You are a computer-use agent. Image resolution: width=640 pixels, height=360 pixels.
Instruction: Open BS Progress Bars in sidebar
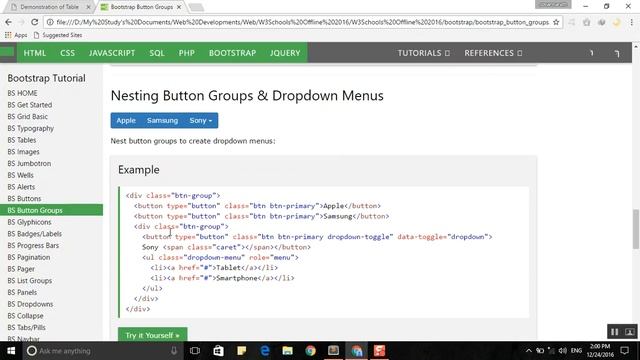coord(33,245)
